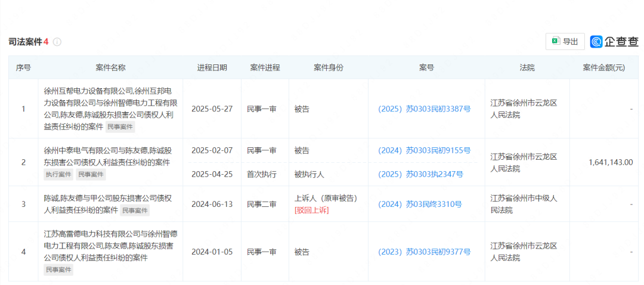Open case number (2025) 苏0303民初3387号
The image size is (644, 285).
point(425,109)
